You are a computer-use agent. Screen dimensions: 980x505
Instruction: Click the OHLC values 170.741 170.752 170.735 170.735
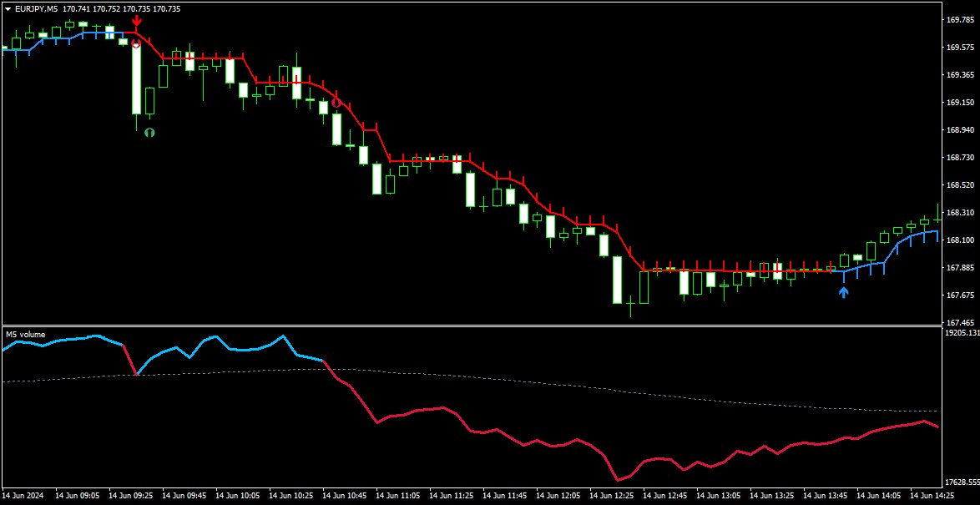coord(122,8)
